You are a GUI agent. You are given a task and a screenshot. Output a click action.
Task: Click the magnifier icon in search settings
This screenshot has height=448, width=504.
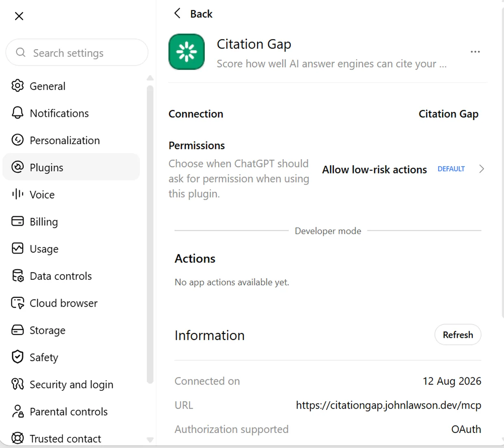[21, 52]
